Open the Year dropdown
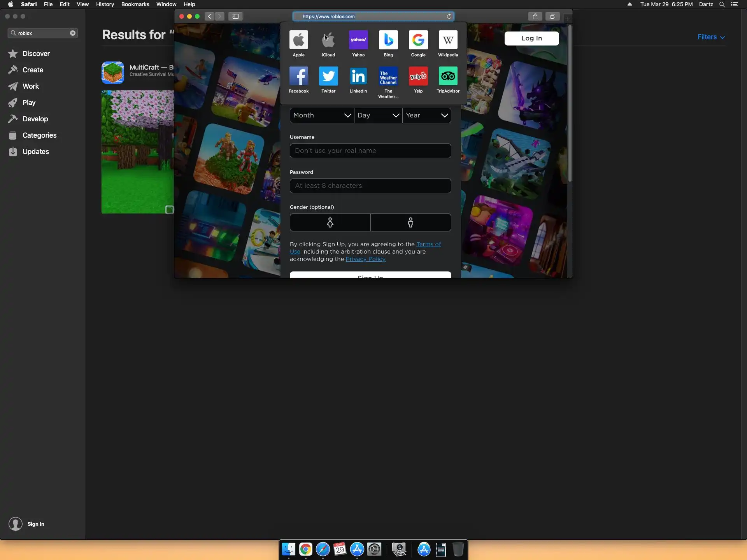Viewport: 747px width, 560px height. pos(427,115)
